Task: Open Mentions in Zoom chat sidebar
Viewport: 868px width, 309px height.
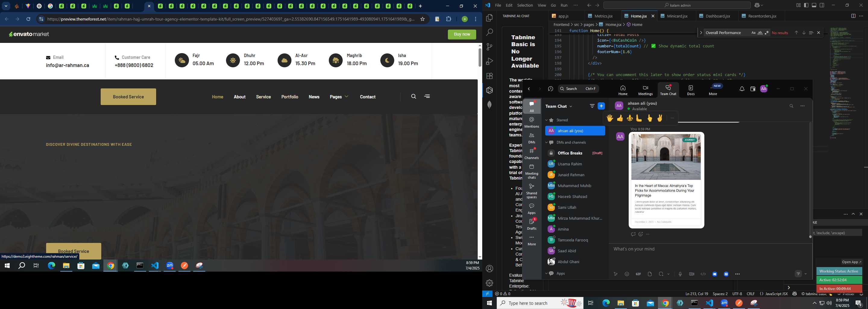Action: pyautogui.click(x=532, y=122)
